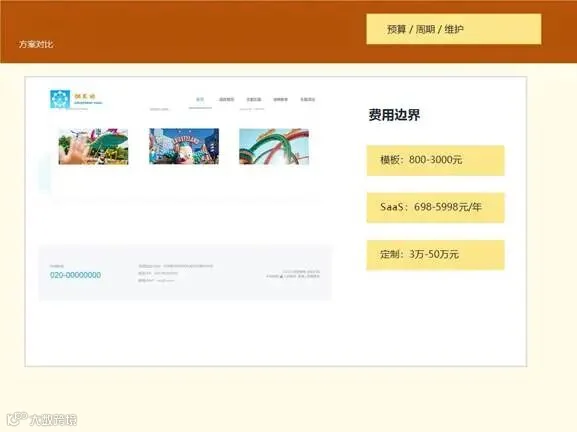
Task: Select the third navigation menu item
Action: (254, 99)
